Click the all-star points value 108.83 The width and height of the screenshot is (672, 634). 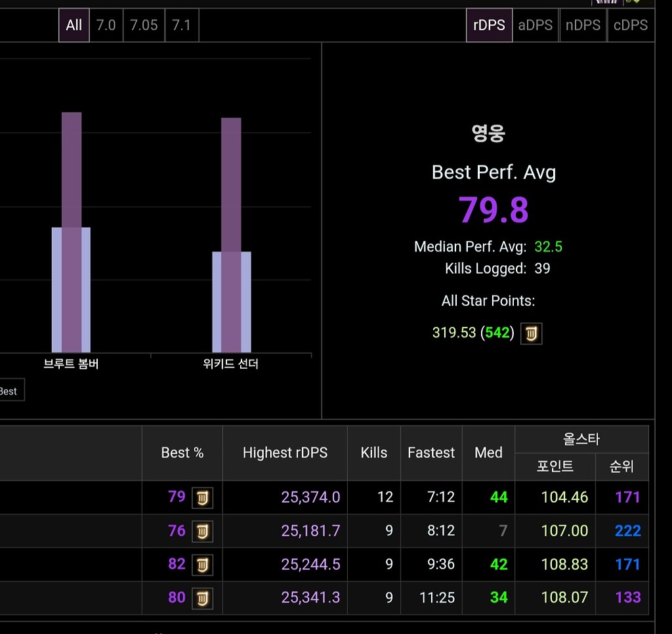(564, 564)
